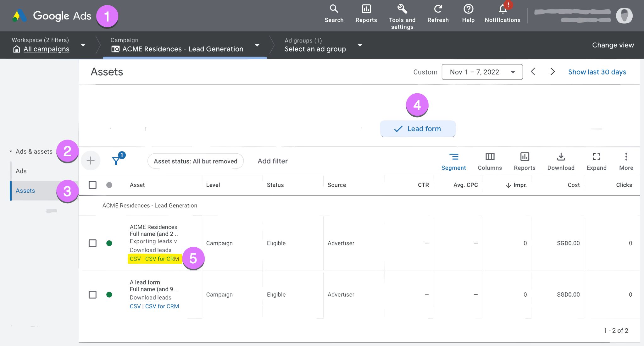Click Show last 30 days link

[x=597, y=72]
